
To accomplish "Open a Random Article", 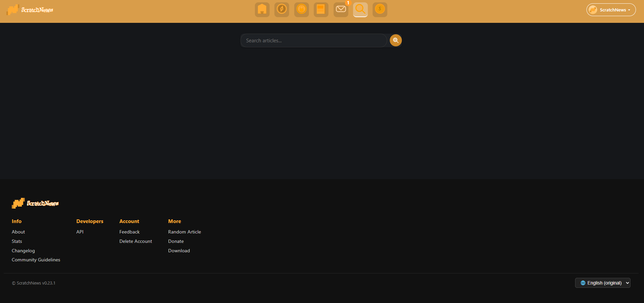I will (x=185, y=232).
